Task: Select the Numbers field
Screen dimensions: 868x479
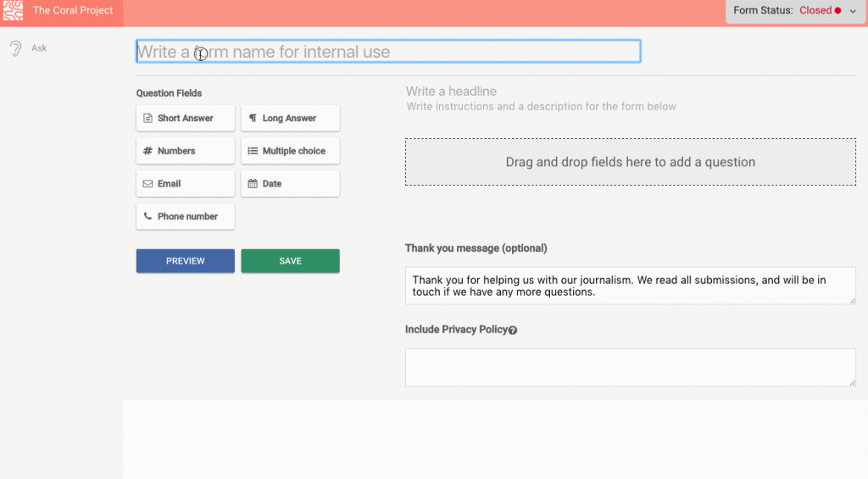Action: (x=186, y=151)
